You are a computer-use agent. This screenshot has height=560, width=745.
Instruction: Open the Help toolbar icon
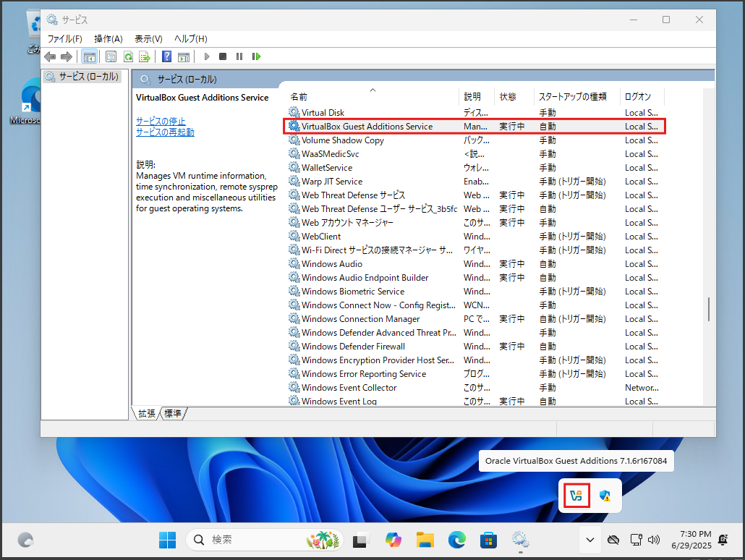[x=167, y=57]
